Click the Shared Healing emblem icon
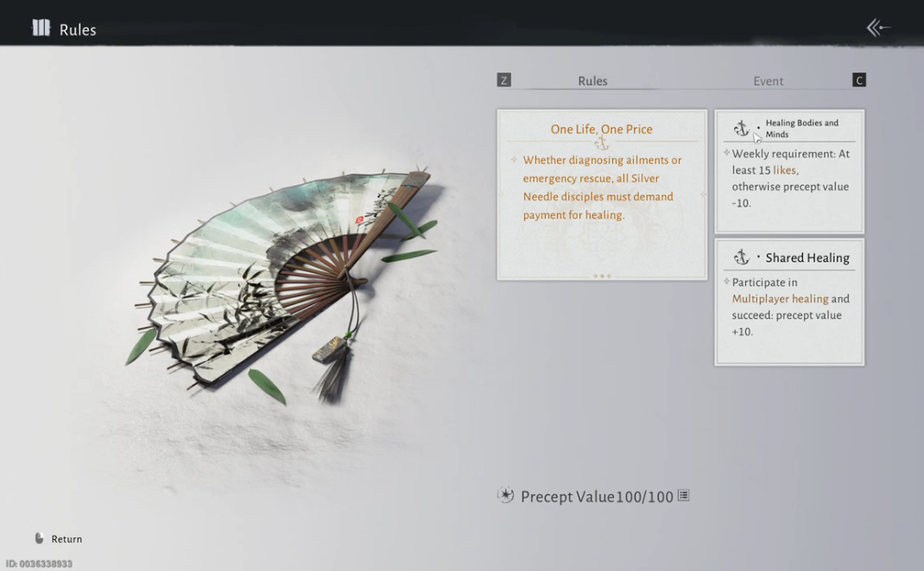The width and height of the screenshot is (924, 571). (x=741, y=257)
